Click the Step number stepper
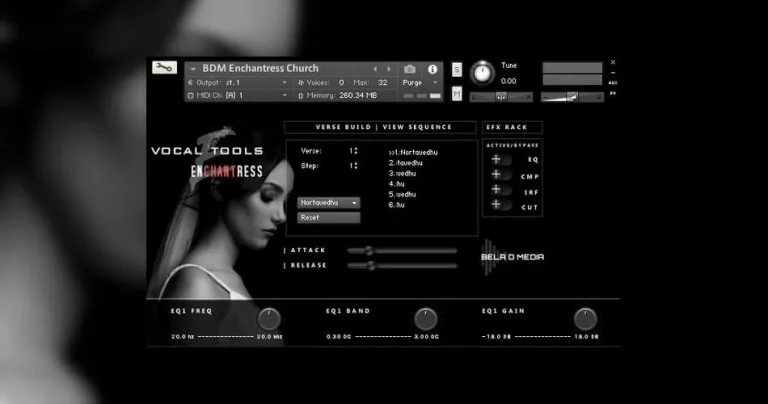The width and height of the screenshot is (768, 404). point(354,166)
